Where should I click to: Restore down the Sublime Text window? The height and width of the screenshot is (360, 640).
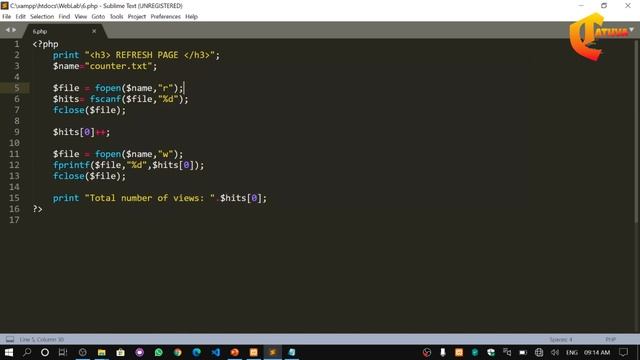tap(604, 5)
